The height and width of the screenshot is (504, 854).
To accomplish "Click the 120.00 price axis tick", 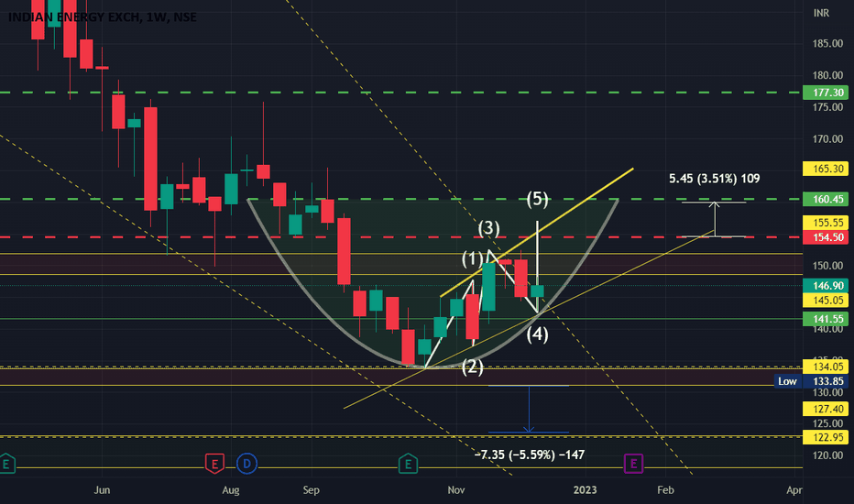I will click(x=827, y=455).
